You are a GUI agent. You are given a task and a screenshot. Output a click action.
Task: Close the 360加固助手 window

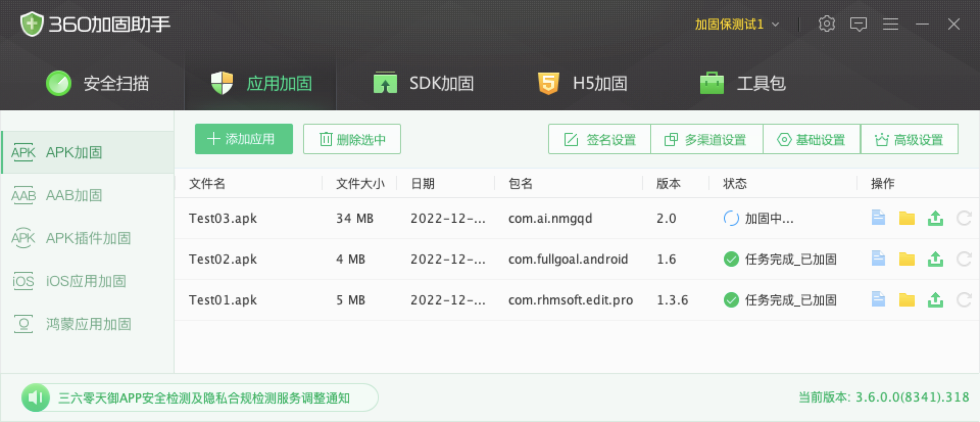point(953,24)
